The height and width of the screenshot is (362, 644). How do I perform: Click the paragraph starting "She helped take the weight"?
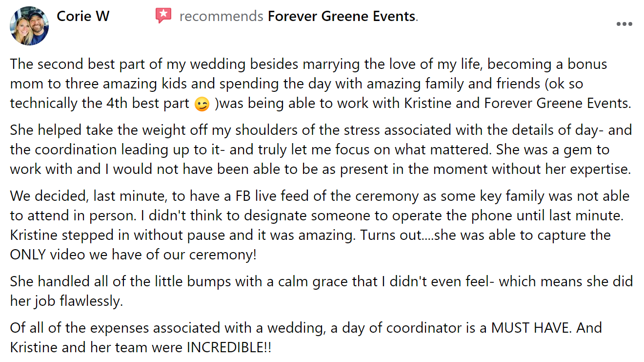pos(321,150)
